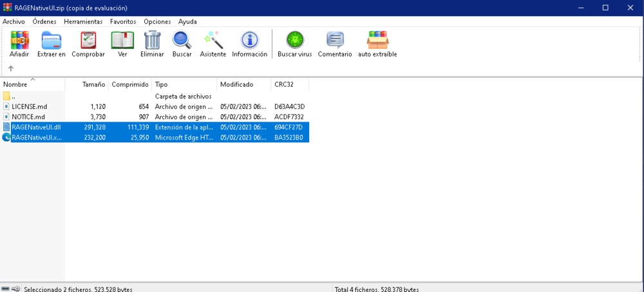644x292 pixels.
Task: Open the Herramientas menu
Action: (x=83, y=22)
